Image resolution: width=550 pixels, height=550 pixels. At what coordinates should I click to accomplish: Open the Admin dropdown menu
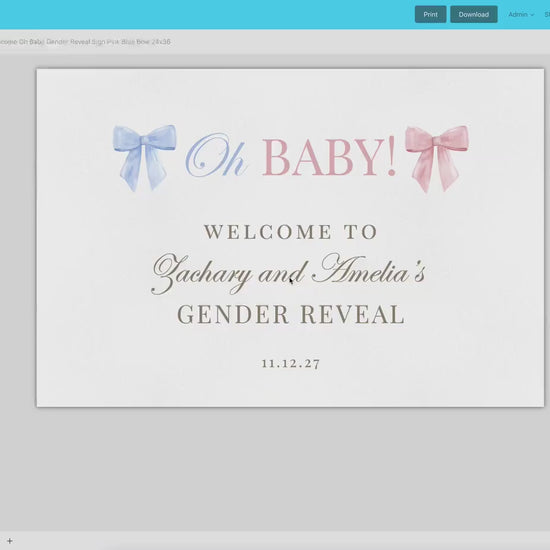pos(521,14)
